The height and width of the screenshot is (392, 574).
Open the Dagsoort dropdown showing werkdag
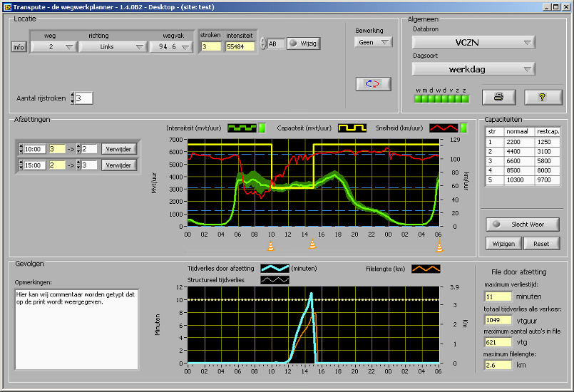click(x=473, y=69)
